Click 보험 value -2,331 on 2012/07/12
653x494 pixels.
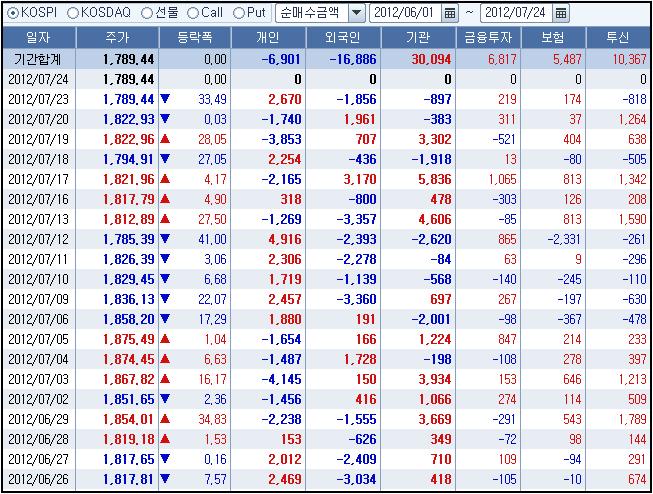564,239
